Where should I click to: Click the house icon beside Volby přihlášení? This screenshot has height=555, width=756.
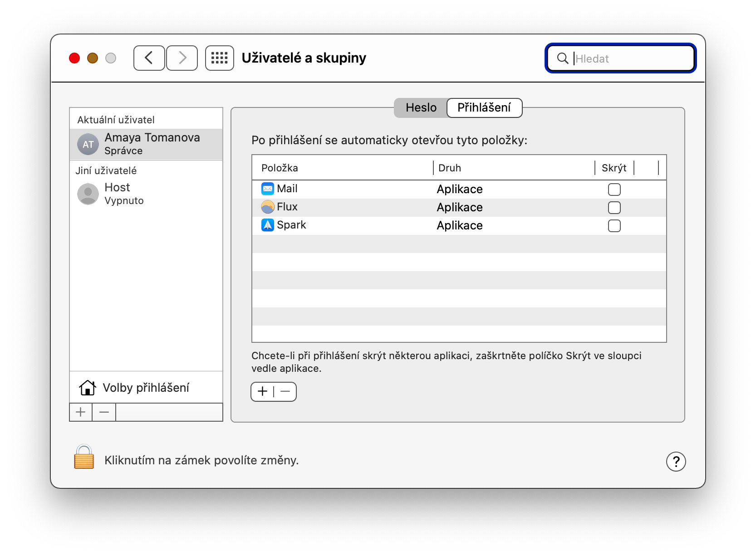(88, 388)
